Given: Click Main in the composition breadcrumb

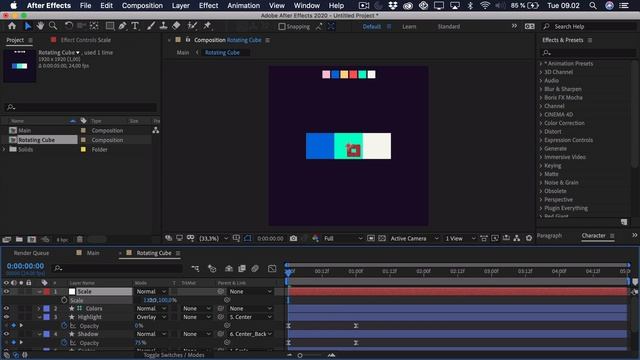Looking at the screenshot, I should coord(183,53).
